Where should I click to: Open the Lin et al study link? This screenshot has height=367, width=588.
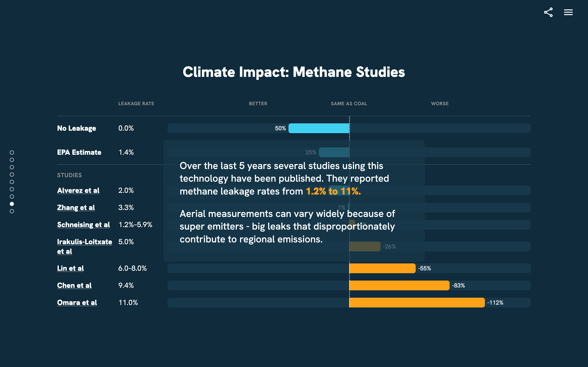(70, 268)
